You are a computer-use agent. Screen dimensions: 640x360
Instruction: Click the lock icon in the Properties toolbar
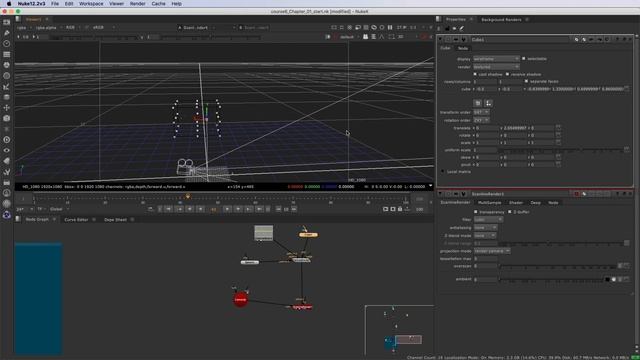[447, 29]
